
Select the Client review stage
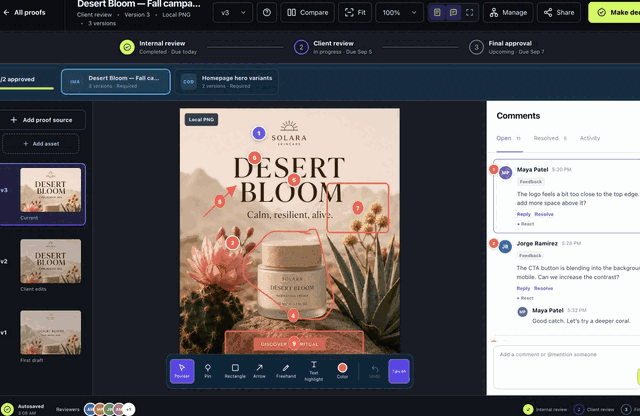click(333, 47)
